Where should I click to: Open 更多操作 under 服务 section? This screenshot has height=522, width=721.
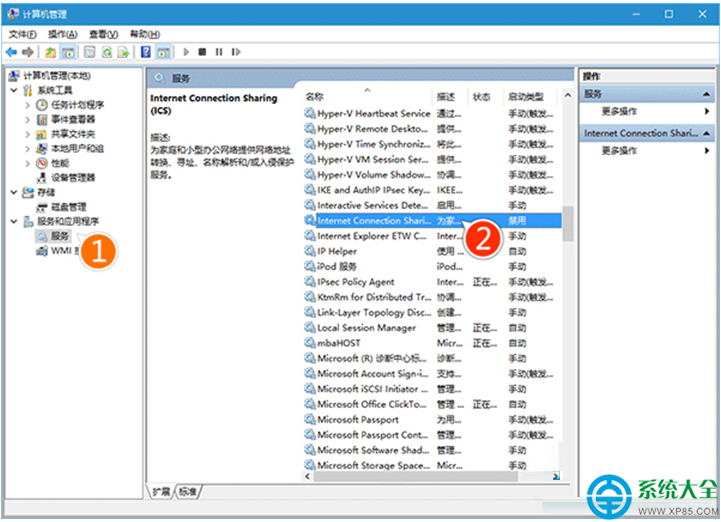[x=619, y=112]
